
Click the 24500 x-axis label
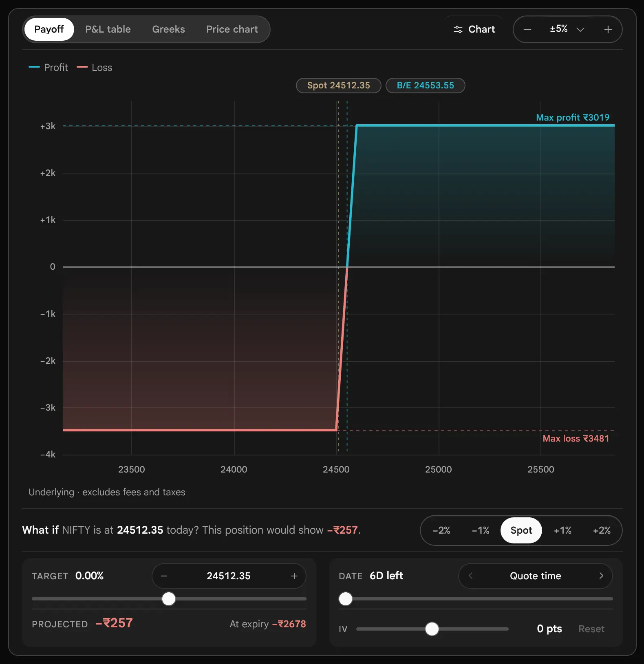point(336,469)
